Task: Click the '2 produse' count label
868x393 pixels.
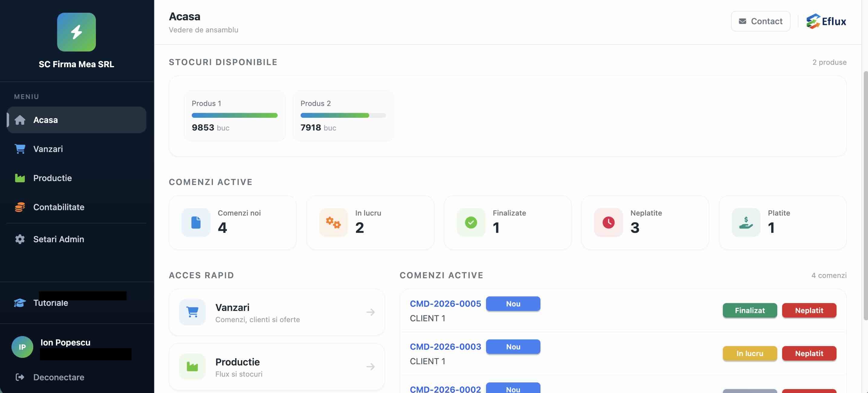Action: 829,62
